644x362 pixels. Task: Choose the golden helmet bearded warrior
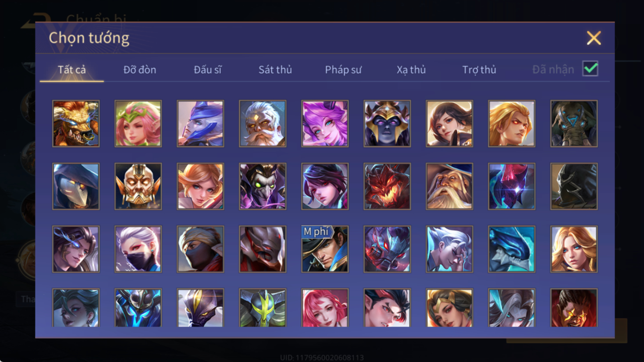point(138,186)
